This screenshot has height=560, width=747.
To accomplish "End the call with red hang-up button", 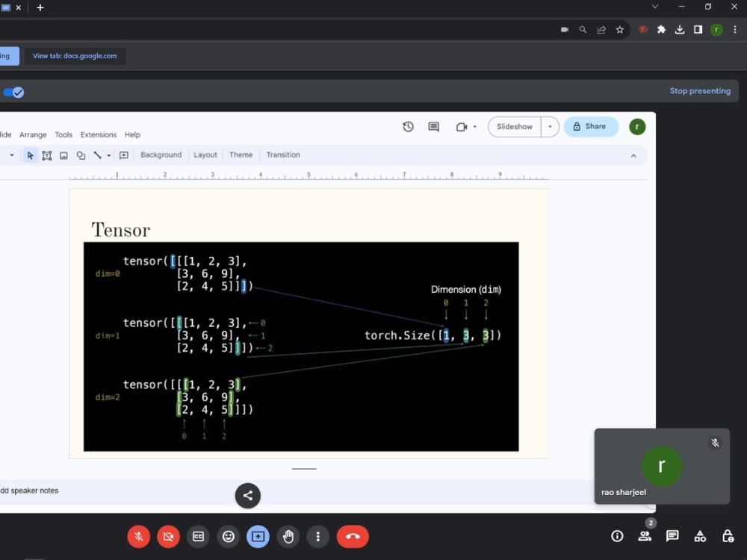I will (353, 537).
